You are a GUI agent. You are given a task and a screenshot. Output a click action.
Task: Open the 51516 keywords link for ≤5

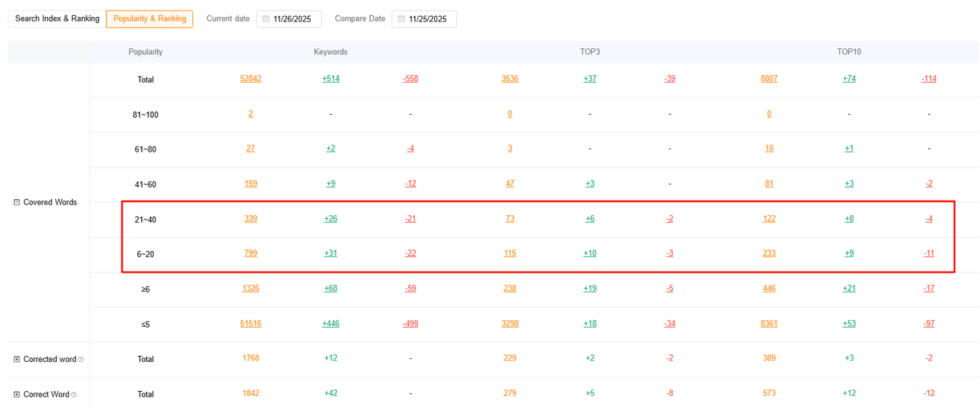250,324
